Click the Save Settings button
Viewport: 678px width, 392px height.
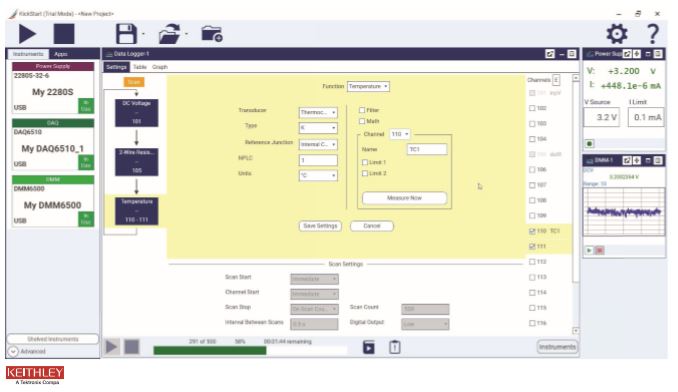point(320,226)
